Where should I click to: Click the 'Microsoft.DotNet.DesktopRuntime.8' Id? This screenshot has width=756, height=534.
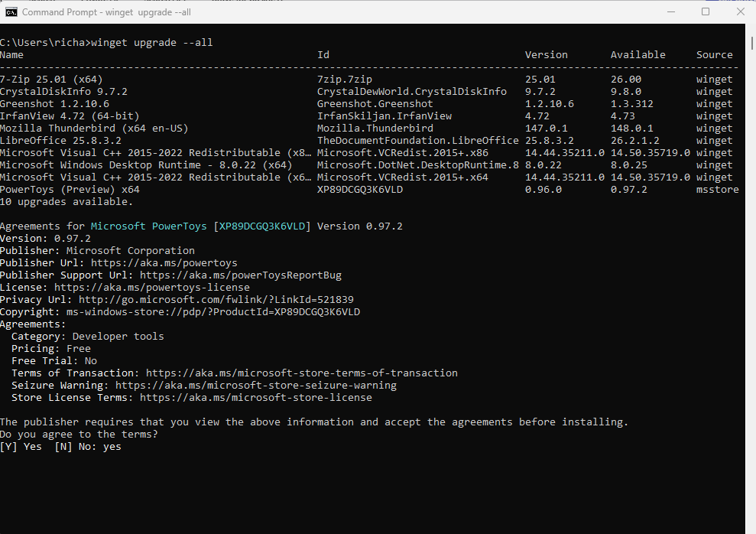[x=417, y=165]
